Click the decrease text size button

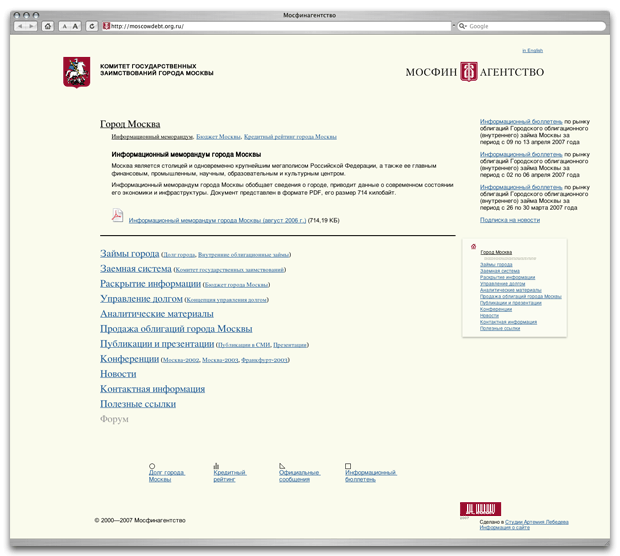pos(64,26)
